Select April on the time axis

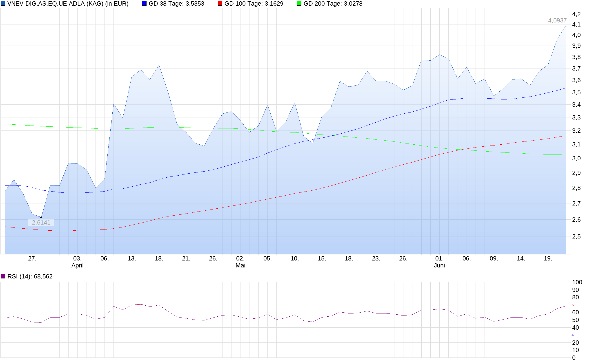(77, 265)
